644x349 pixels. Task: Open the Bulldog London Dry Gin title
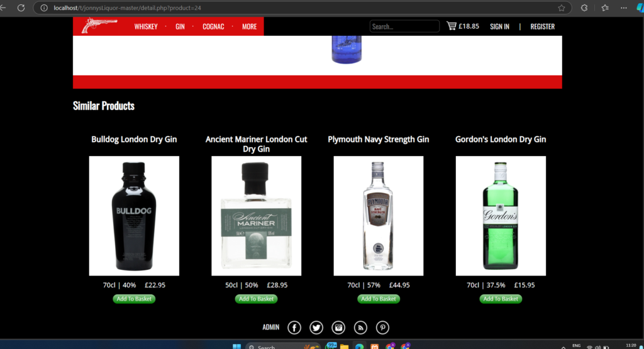tap(134, 139)
